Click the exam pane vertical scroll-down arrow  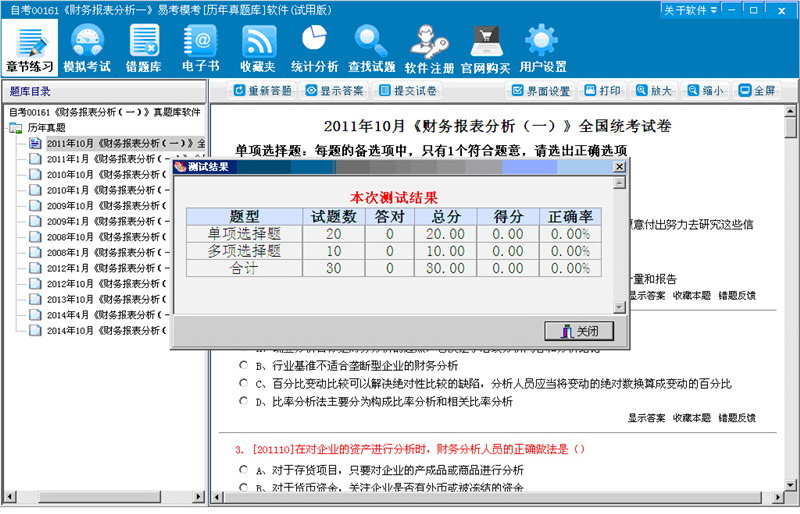click(790, 485)
